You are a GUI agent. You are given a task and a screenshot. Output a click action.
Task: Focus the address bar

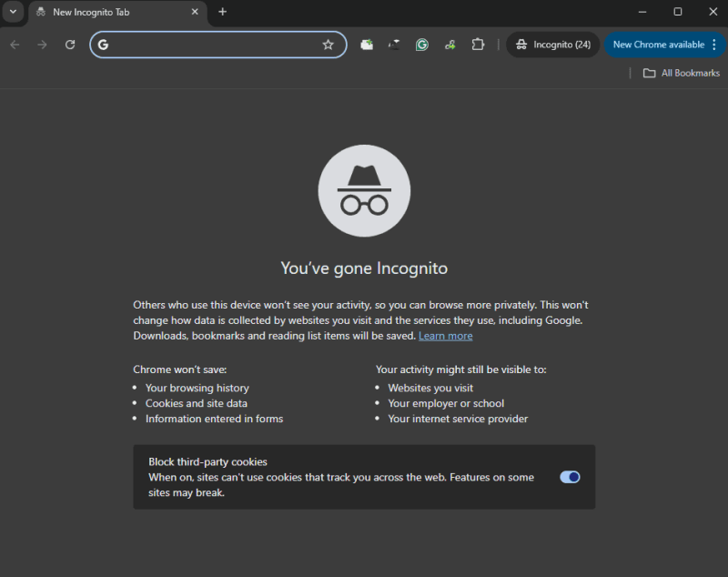coord(218,45)
